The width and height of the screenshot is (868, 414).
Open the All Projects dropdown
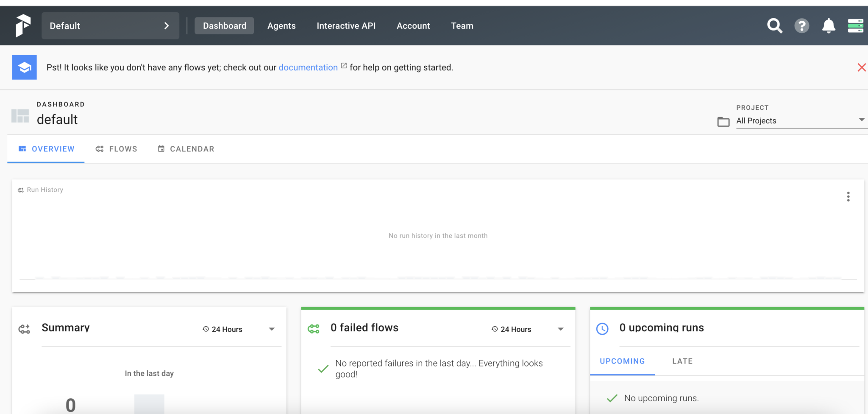(800, 121)
